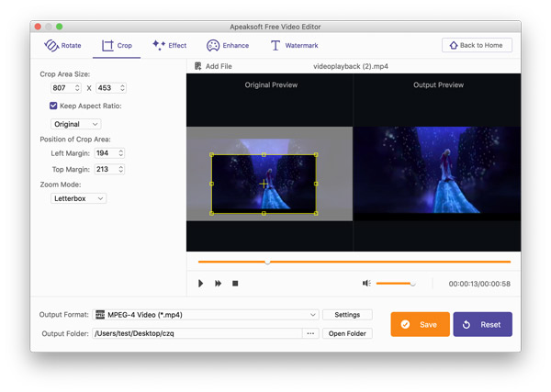Click the Top Margin value field
551x392 pixels.
coord(106,169)
